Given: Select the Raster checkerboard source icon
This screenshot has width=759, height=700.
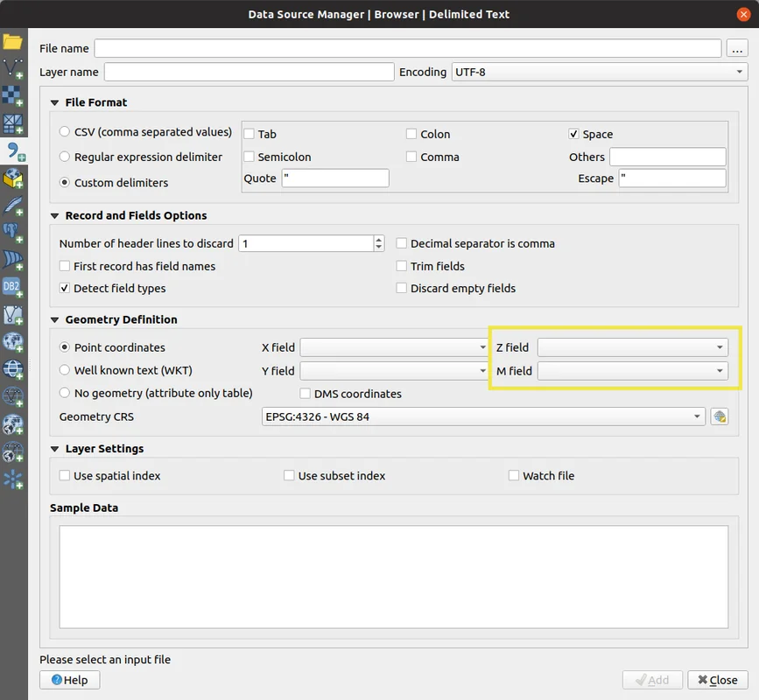Looking at the screenshot, I should click(12, 96).
